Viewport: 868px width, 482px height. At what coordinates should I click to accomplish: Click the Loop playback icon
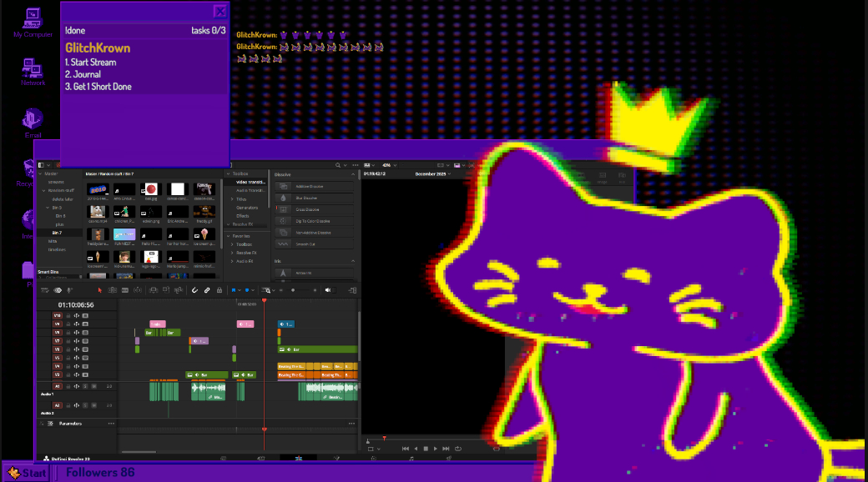(x=458, y=448)
